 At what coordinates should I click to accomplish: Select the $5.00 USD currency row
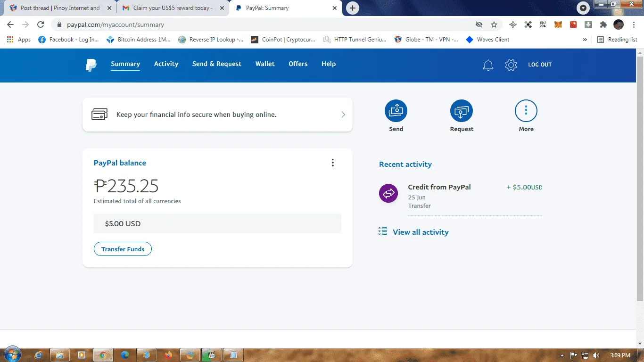[217, 223]
